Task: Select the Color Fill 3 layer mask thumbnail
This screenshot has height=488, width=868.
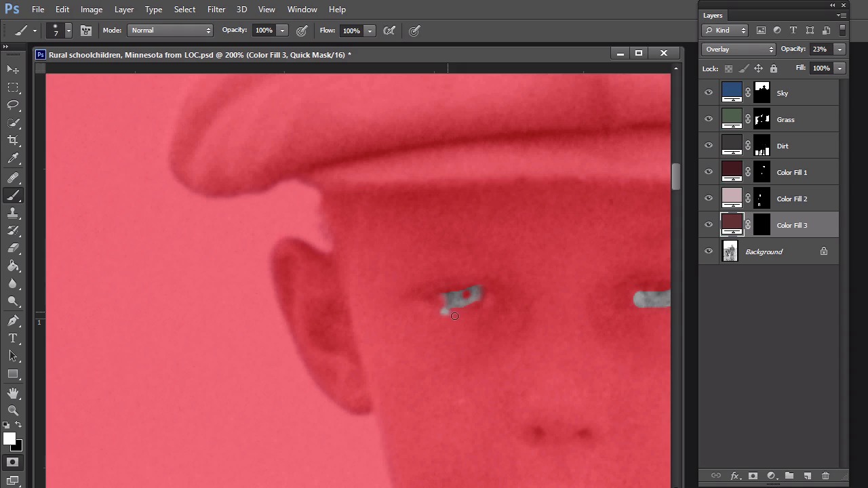Action: coord(762,225)
